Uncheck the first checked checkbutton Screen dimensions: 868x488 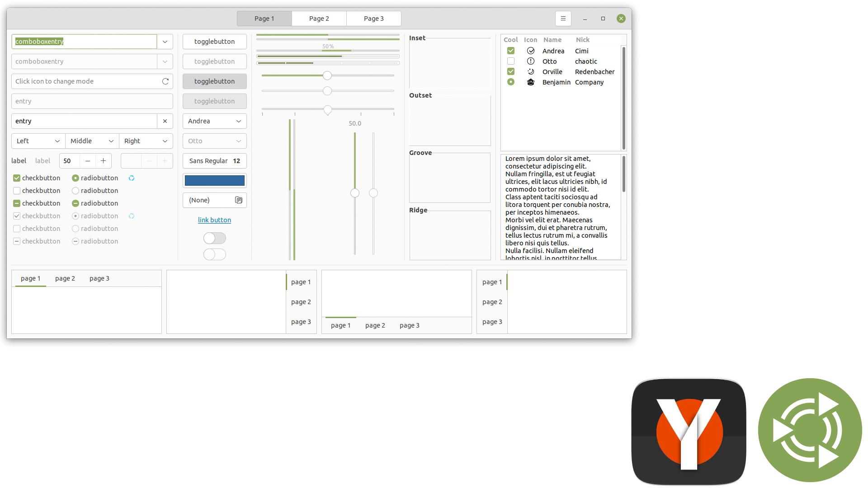point(17,178)
